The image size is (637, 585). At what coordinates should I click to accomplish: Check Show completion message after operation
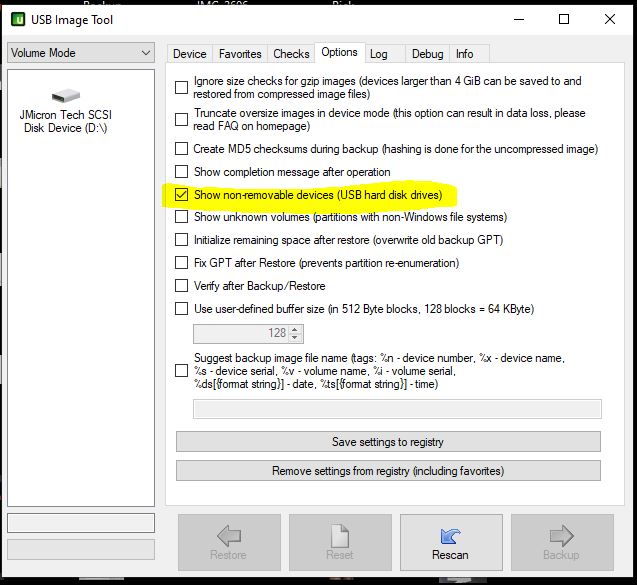tap(181, 171)
